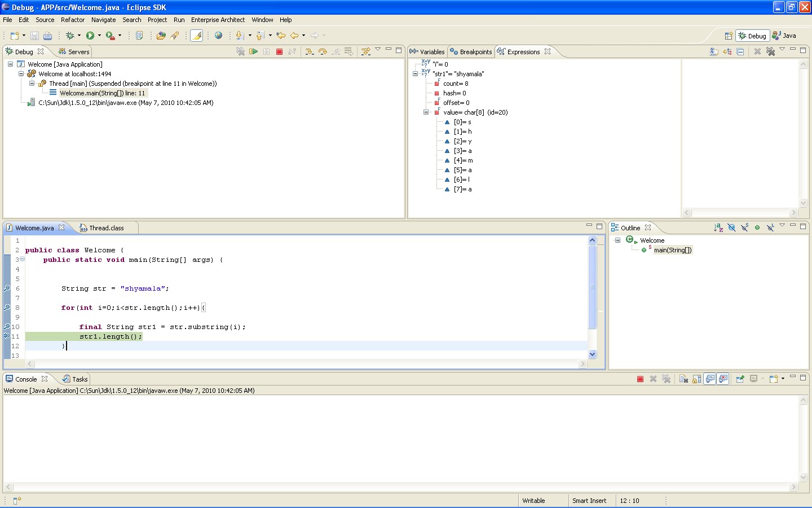The image size is (812, 508).
Task: Open the Refactor menu
Action: pos(73,20)
